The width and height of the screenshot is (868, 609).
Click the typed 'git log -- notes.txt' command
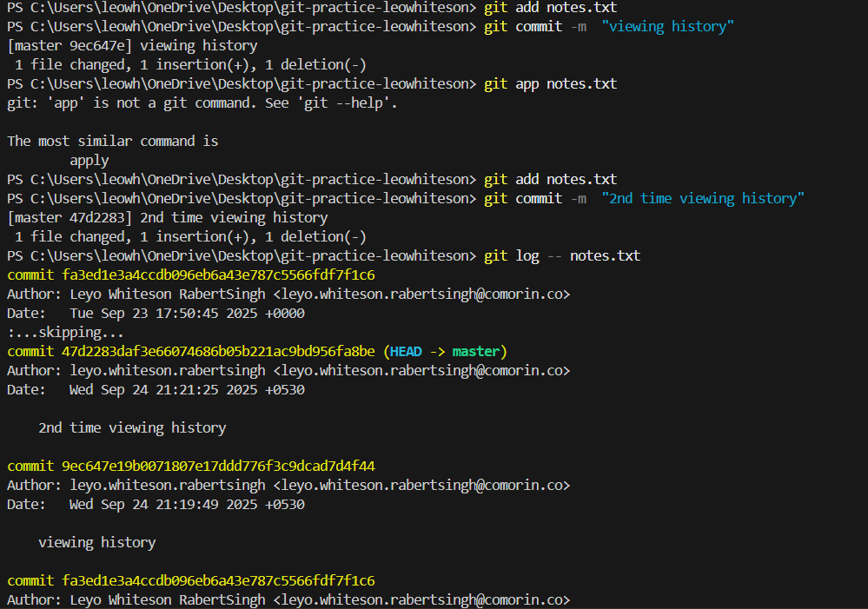coord(562,256)
